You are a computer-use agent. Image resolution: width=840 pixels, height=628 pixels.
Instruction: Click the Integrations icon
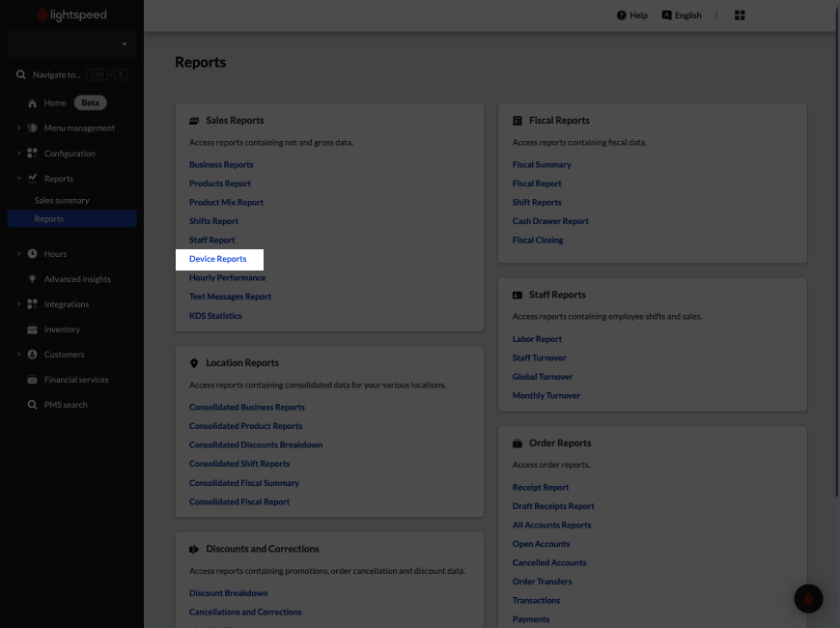click(32, 304)
